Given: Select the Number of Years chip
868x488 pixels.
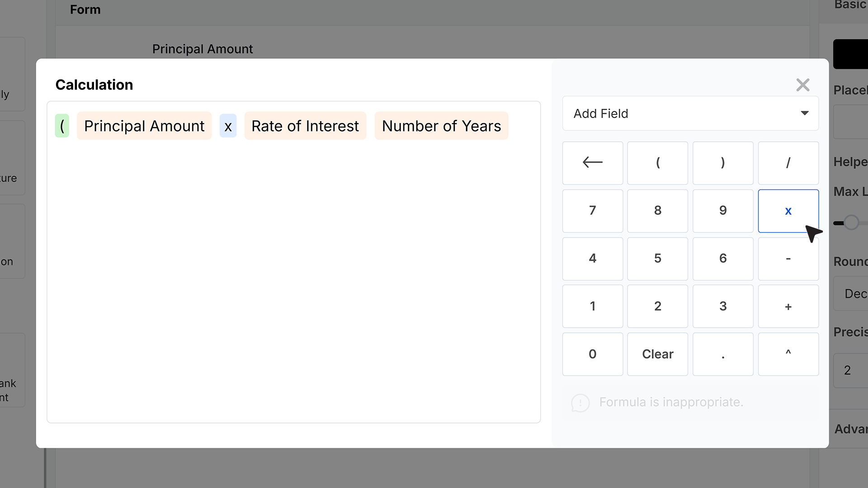Looking at the screenshot, I should (x=441, y=126).
